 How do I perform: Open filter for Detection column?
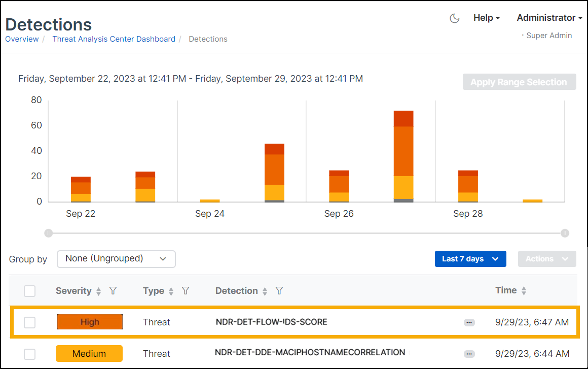279,291
